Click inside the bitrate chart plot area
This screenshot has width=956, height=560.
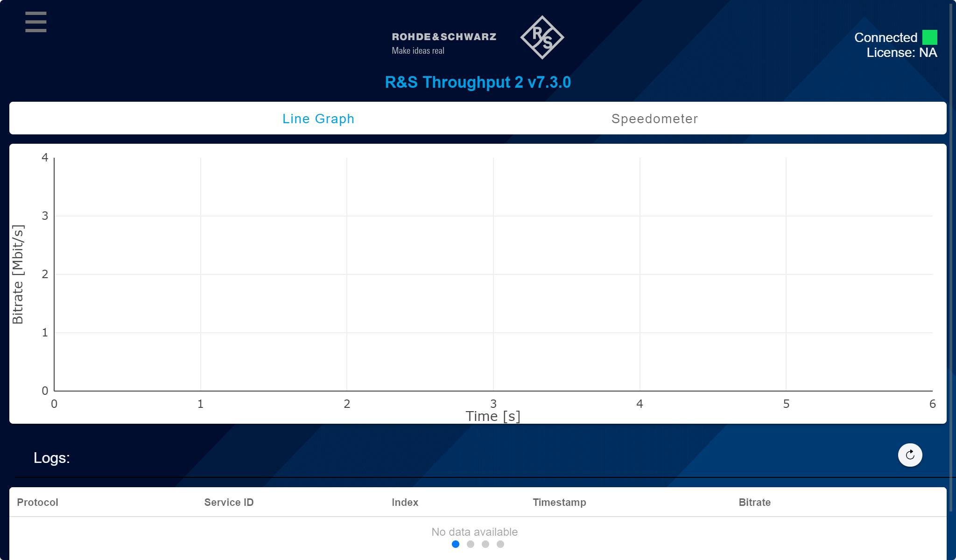[x=493, y=274]
